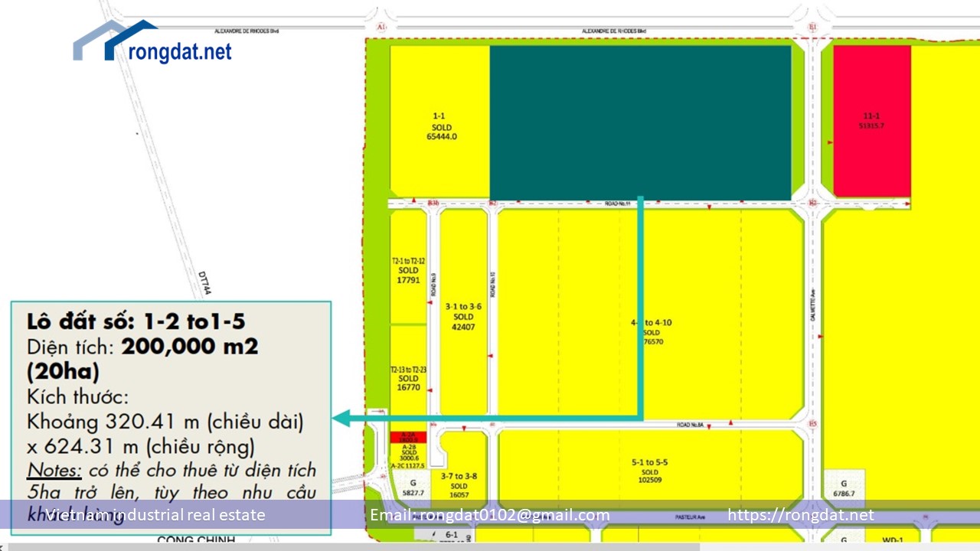Click the underlined 'Notes:' text
This screenshot has height=551, width=980.
click(54, 471)
